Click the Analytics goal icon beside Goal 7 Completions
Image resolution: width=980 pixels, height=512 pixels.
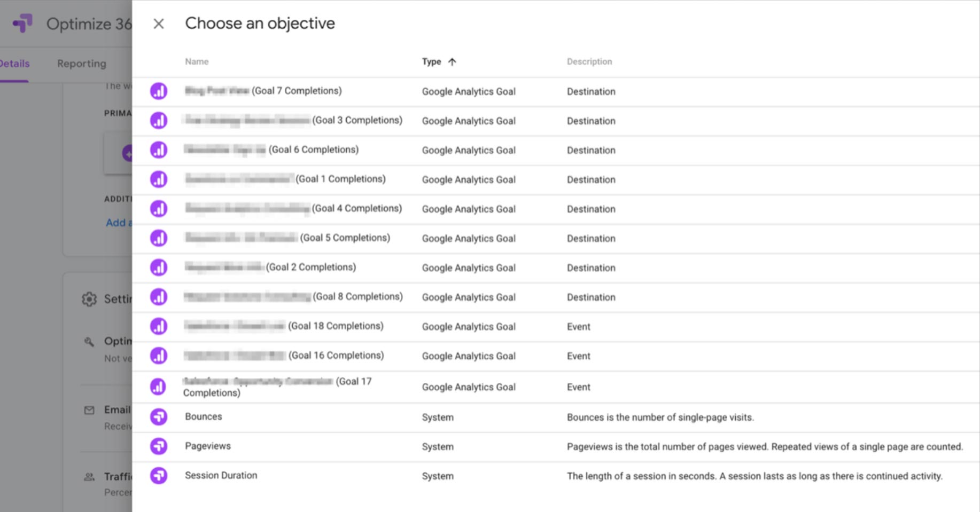click(x=158, y=91)
